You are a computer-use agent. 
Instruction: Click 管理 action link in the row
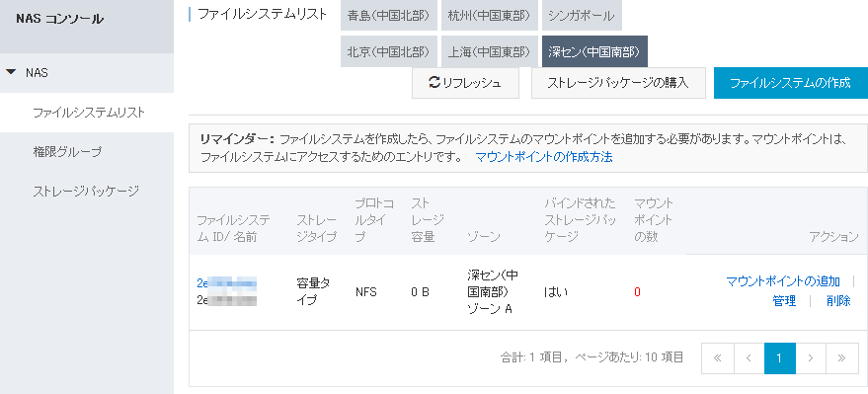coord(784,301)
